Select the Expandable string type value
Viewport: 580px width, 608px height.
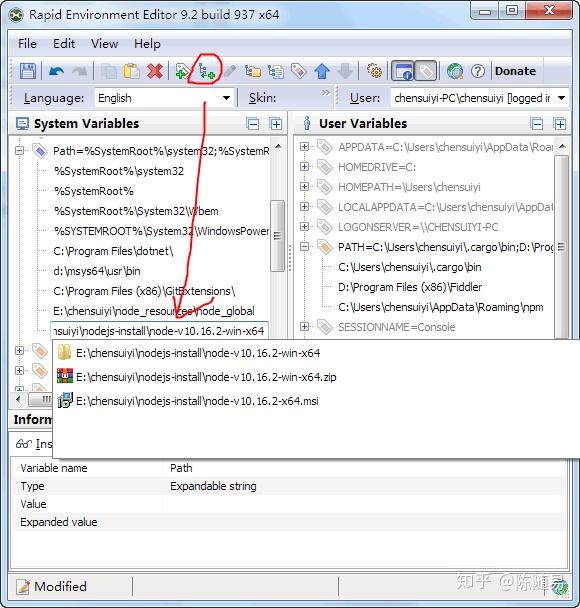[x=213, y=486]
